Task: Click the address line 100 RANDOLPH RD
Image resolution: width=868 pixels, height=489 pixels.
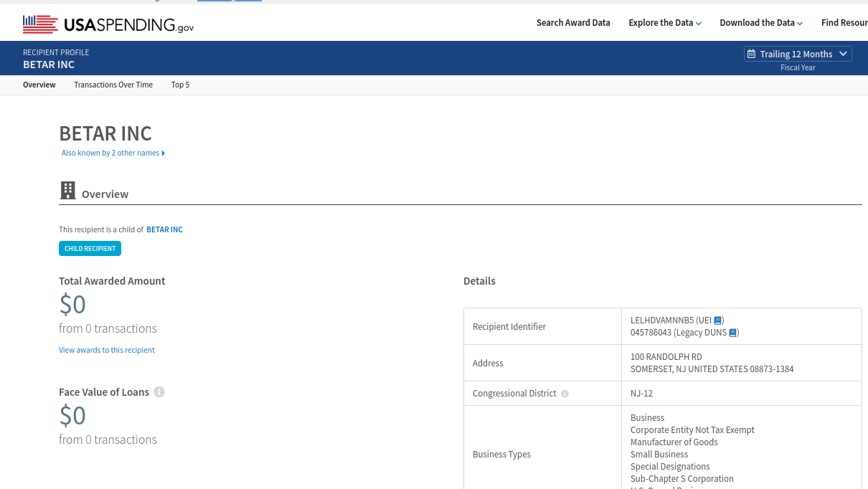Action: point(666,357)
